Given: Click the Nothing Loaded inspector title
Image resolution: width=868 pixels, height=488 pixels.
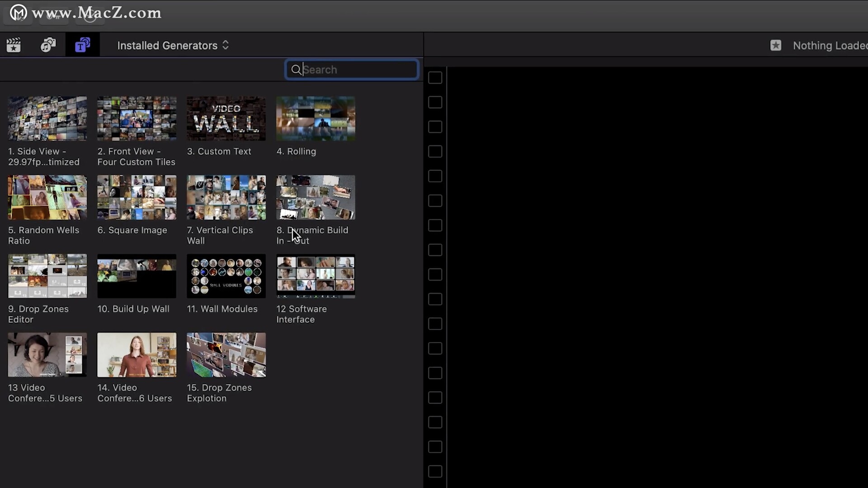Looking at the screenshot, I should coord(830,46).
